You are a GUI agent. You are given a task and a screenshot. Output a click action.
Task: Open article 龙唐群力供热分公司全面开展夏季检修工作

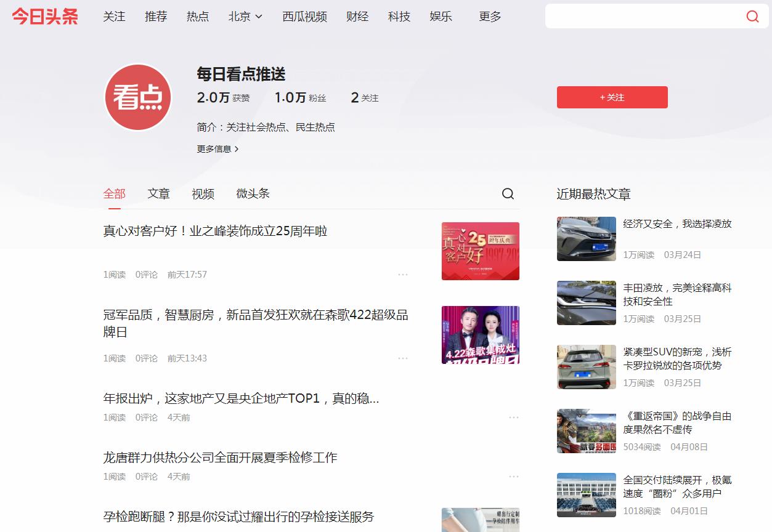[x=220, y=457]
